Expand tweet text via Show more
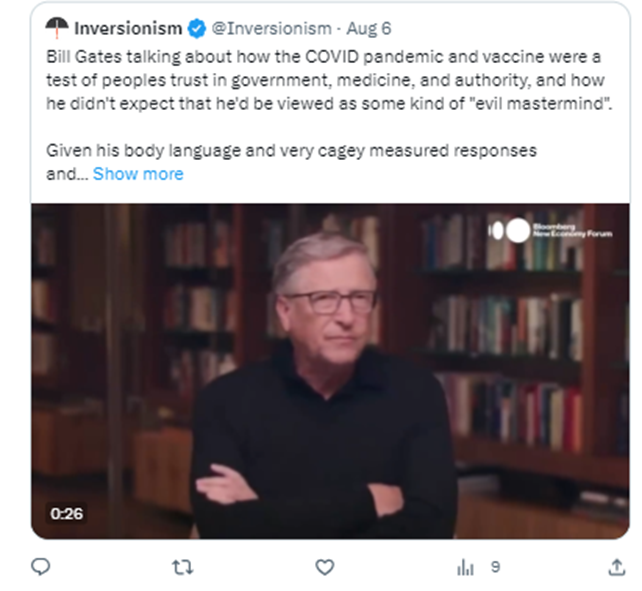The width and height of the screenshot is (642, 591). point(138,174)
